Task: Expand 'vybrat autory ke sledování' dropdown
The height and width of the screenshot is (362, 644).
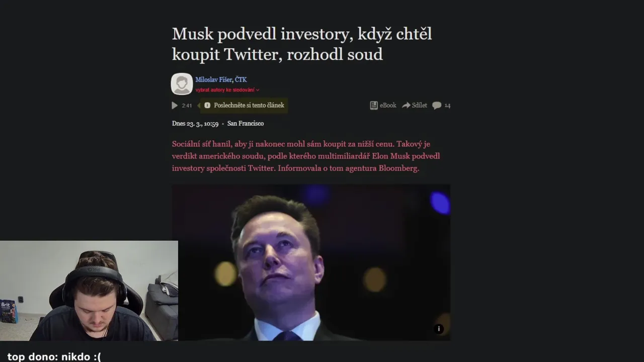Action: point(227,90)
